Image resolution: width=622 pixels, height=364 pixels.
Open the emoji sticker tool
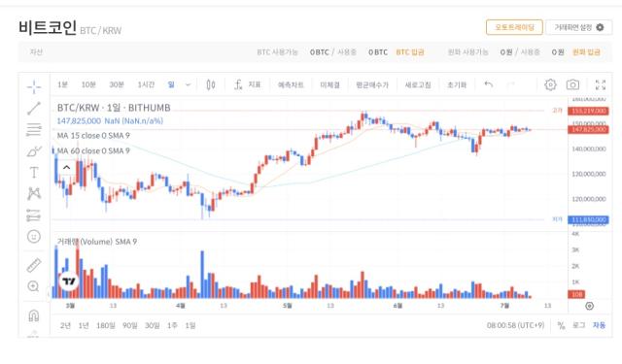coord(34,237)
